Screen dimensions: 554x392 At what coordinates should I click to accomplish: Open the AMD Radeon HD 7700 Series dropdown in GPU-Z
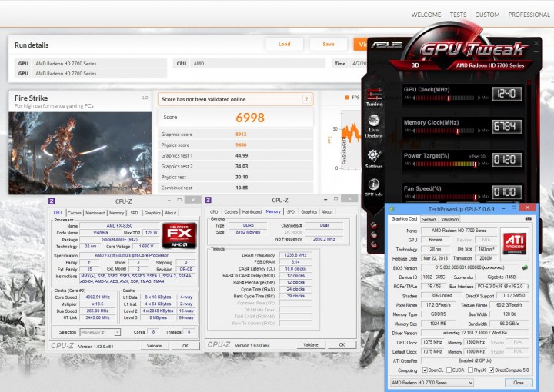pyautogui.click(x=432, y=383)
